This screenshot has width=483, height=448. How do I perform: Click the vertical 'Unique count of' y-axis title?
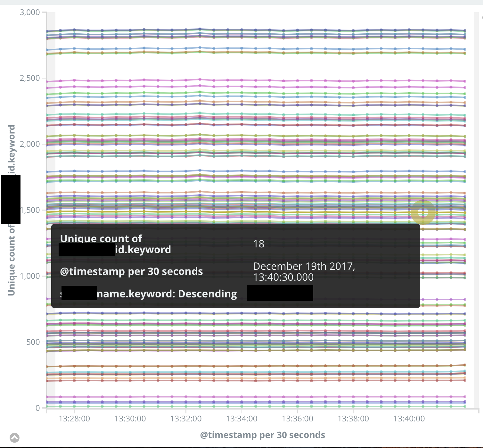12,260
